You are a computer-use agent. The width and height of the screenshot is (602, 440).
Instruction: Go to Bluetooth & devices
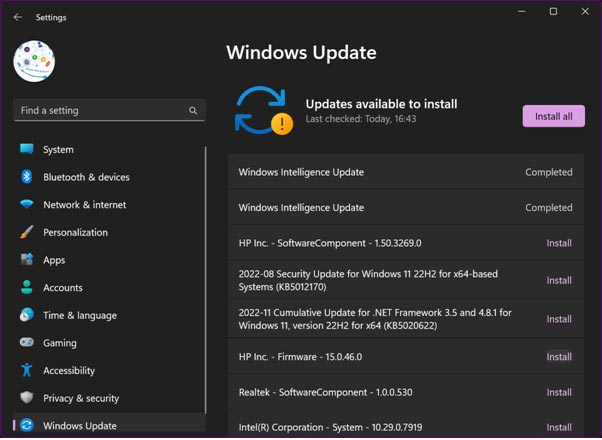[x=109, y=177]
